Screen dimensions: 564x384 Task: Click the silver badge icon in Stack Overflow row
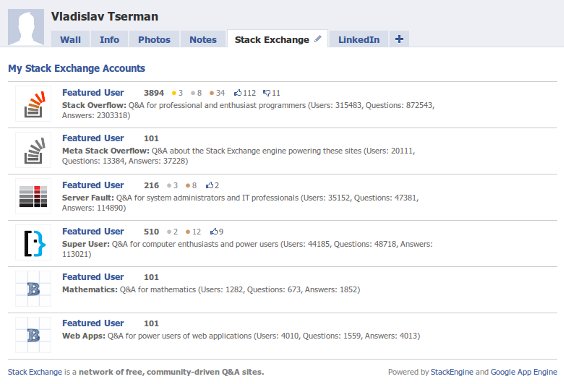click(x=193, y=93)
